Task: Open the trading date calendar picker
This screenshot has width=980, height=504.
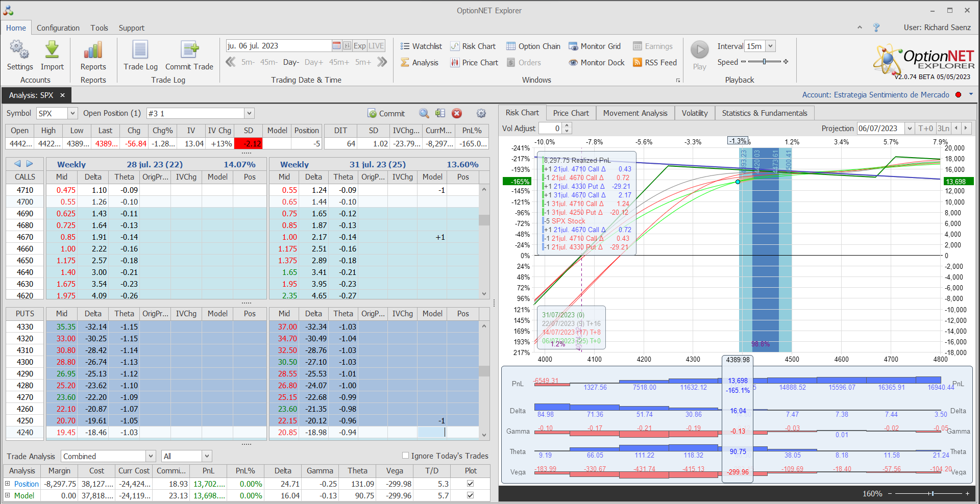Action: (336, 46)
